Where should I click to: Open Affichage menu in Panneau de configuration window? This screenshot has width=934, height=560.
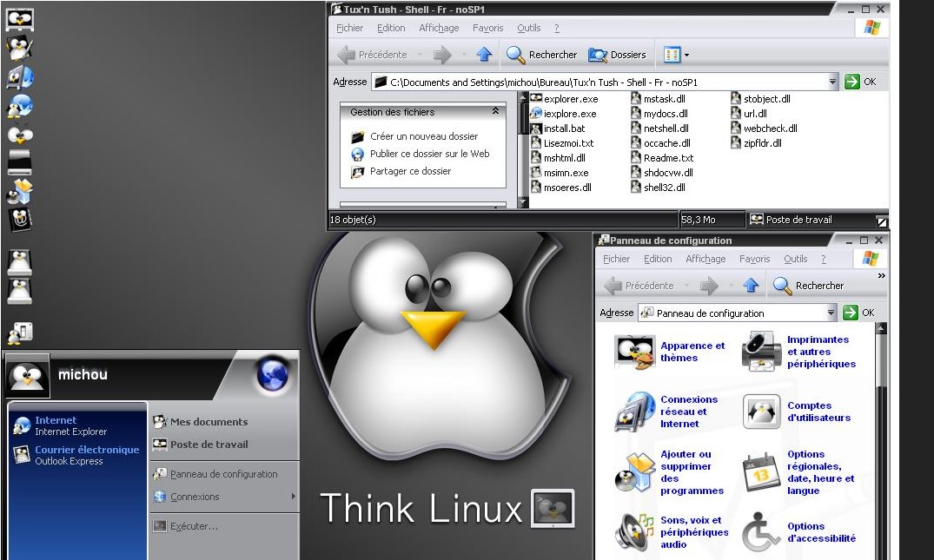705,259
